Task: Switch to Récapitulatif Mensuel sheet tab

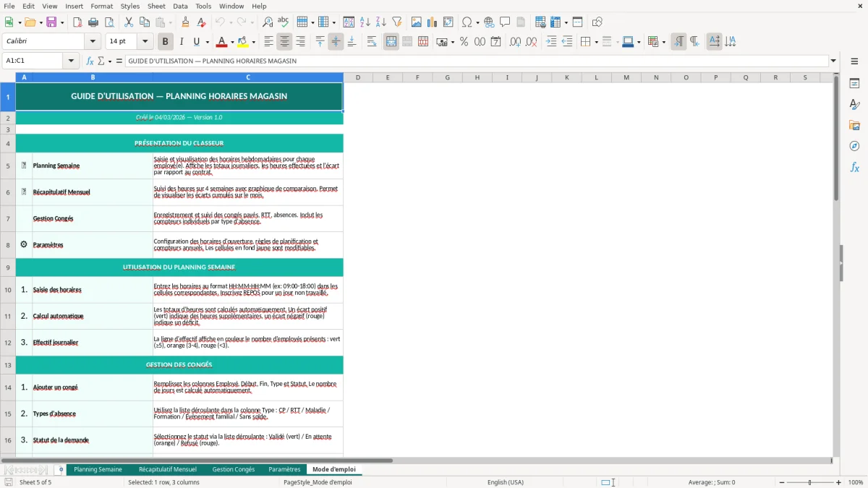Action: click(167, 469)
